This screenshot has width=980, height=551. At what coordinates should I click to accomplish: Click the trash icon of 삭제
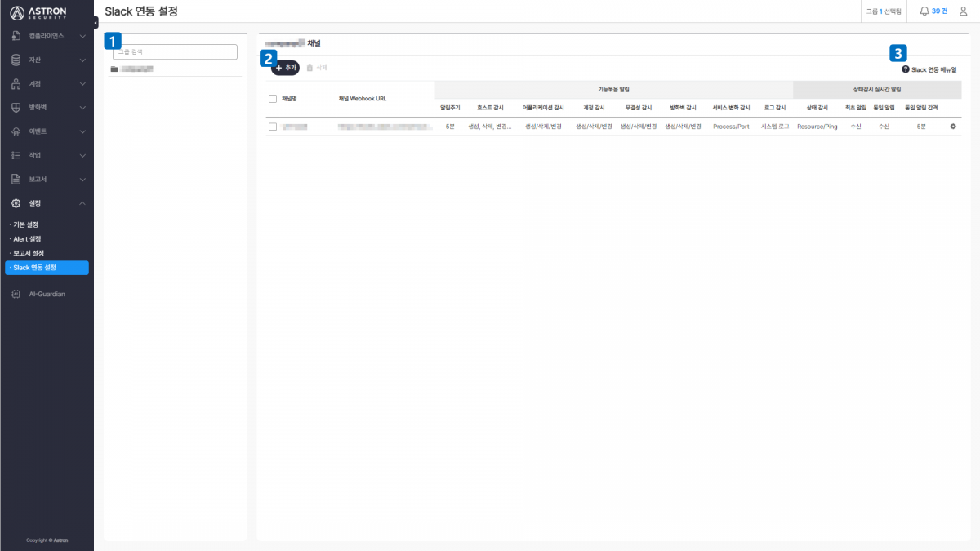click(310, 68)
